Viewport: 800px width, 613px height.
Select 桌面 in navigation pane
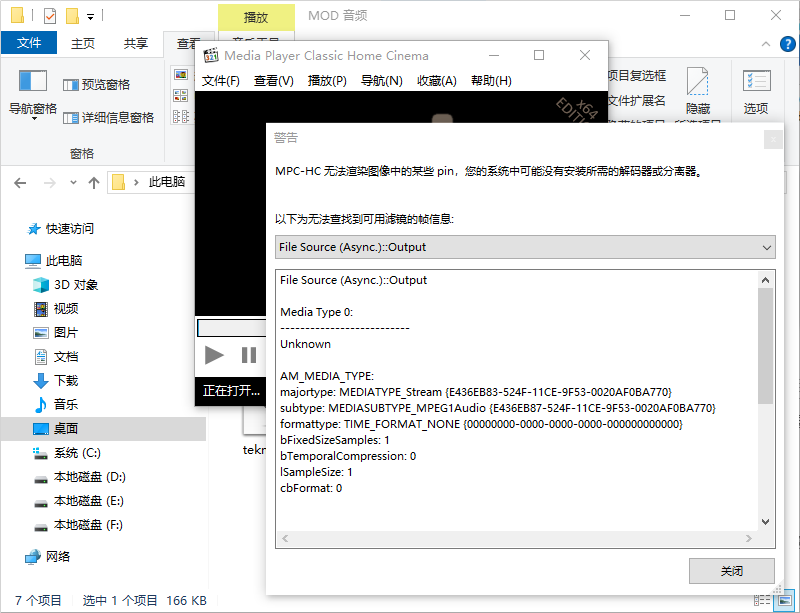[103, 429]
